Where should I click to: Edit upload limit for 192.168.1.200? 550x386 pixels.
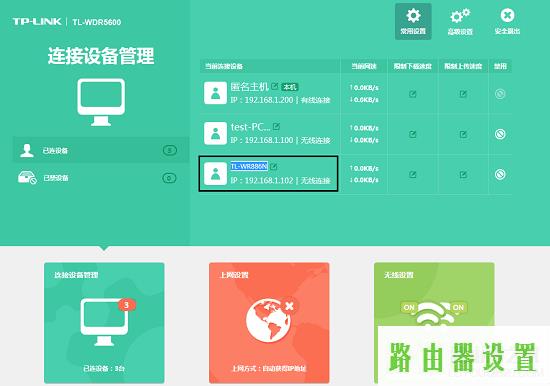(463, 94)
